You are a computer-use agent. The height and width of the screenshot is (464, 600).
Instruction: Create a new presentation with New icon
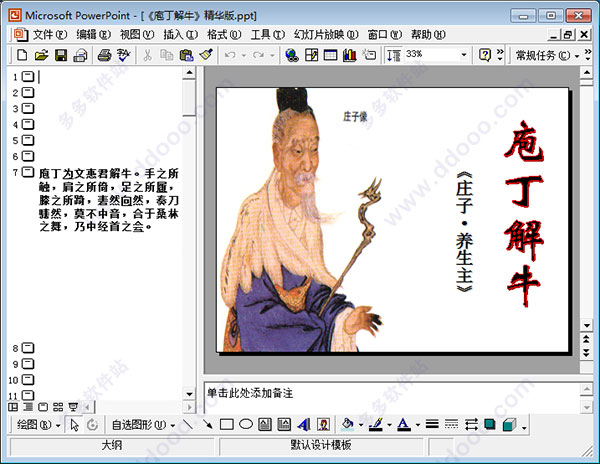click(x=22, y=55)
